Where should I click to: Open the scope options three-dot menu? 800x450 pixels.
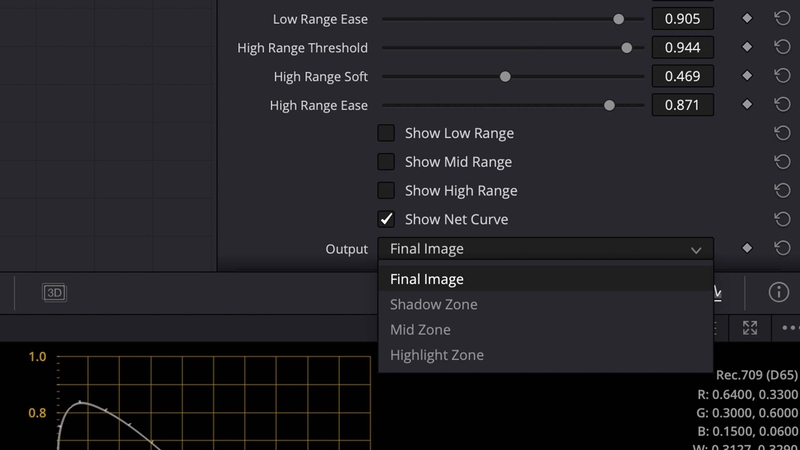(790, 328)
